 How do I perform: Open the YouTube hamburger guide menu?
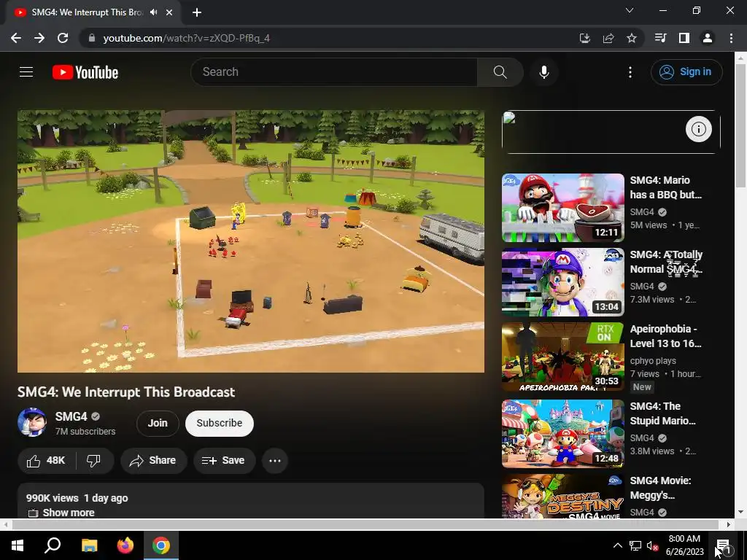tap(26, 72)
